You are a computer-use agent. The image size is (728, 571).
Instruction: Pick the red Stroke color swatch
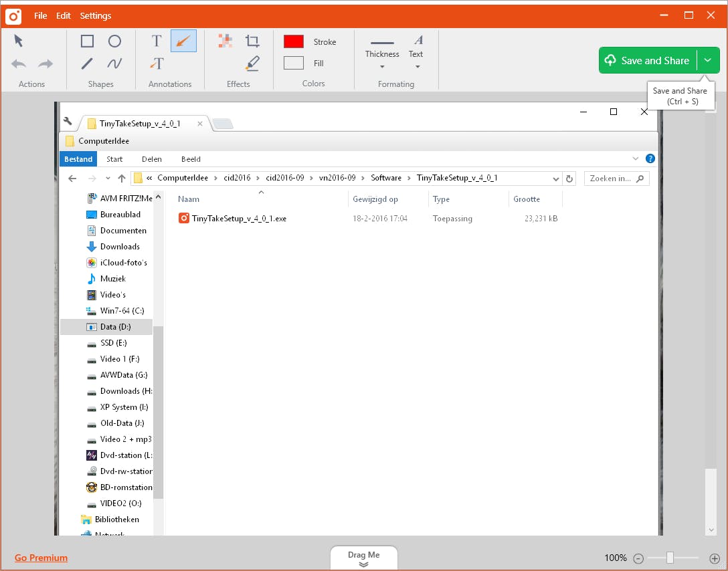[294, 41]
